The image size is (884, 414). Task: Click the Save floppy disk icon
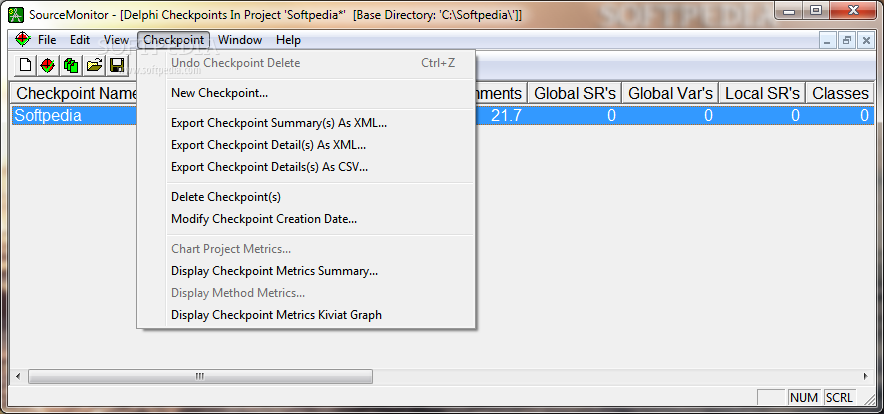coord(117,65)
